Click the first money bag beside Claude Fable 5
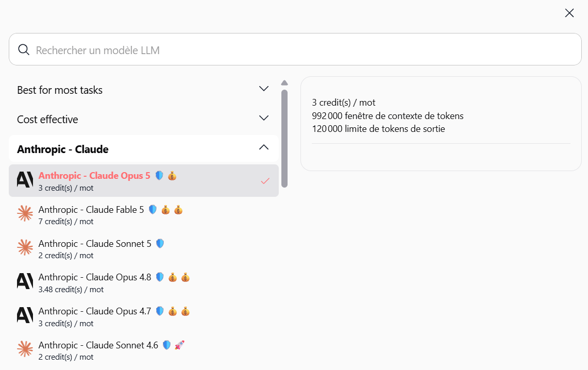This screenshot has height=370, width=588. (165, 210)
